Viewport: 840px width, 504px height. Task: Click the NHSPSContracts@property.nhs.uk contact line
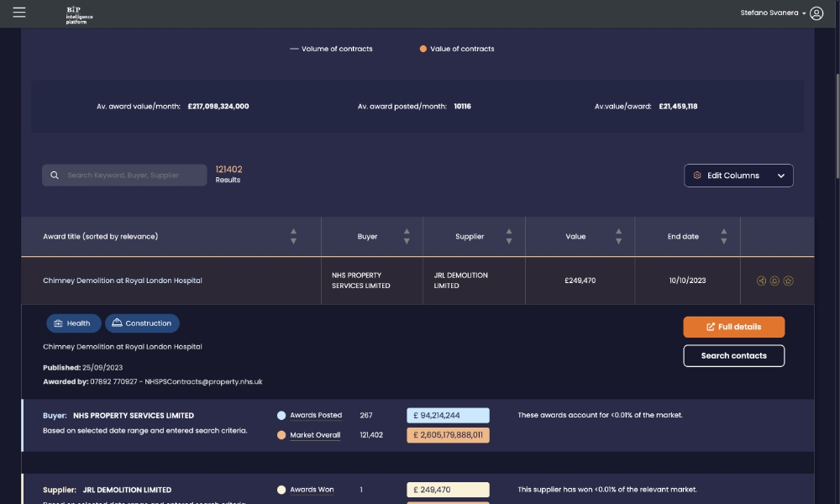153,382
